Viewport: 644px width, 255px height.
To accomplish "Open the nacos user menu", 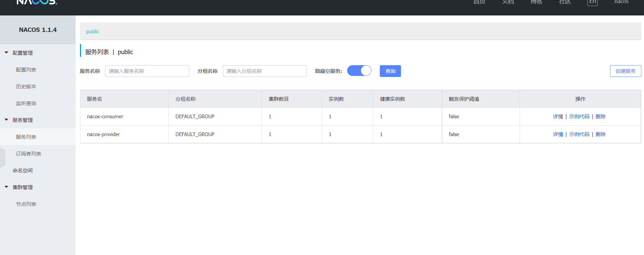I will point(621,2).
